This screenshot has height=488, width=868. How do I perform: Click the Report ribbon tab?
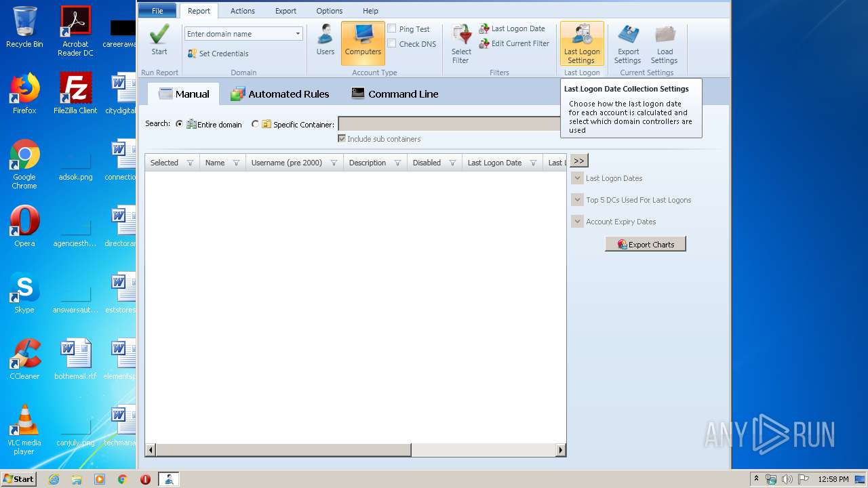(x=199, y=11)
